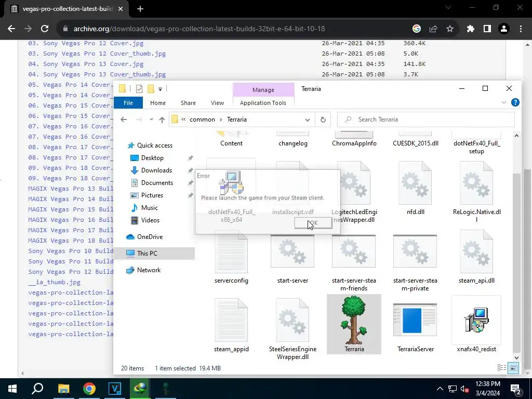Viewport: 532px width, 399px height.
Task: Open the TerrariaServer file icon
Action: click(x=415, y=320)
